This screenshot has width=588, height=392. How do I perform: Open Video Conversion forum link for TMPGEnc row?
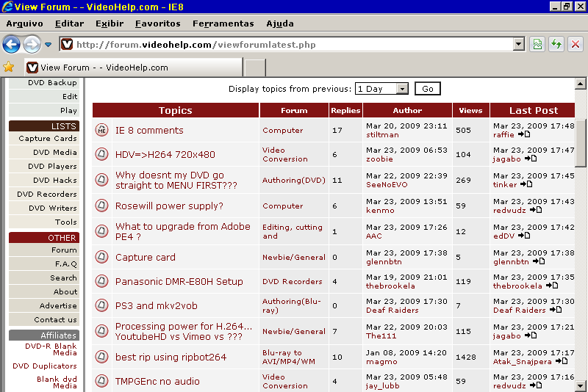click(x=285, y=381)
